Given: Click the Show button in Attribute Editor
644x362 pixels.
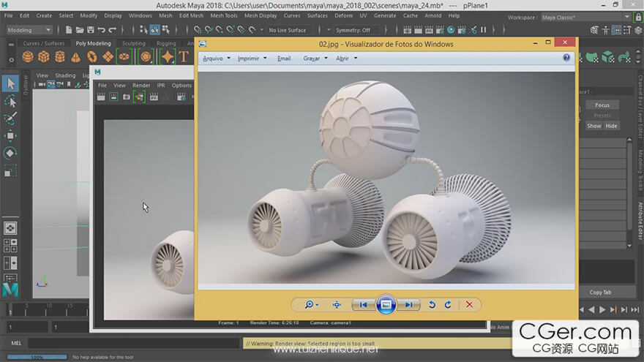Looking at the screenshot, I should tap(594, 126).
